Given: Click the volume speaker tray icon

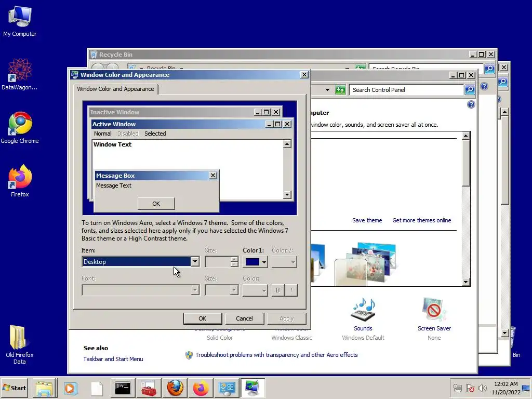Looking at the screenshot, I should (x=482, y=388).
